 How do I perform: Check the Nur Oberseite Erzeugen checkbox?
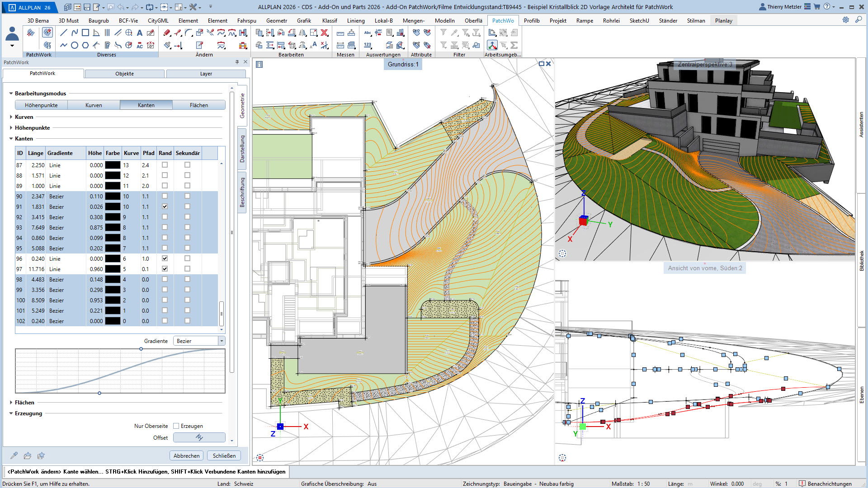(176, 426)
